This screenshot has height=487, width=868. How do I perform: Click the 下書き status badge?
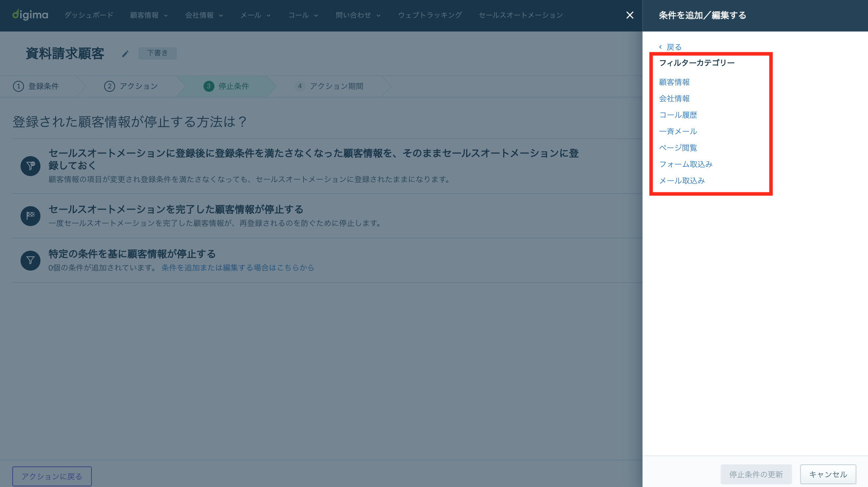157,53
